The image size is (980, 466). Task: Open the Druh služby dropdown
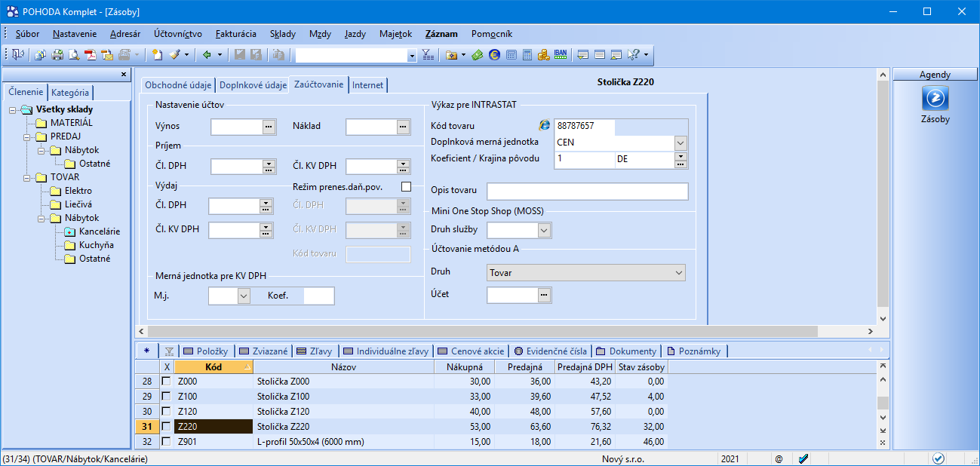[543, 230]
